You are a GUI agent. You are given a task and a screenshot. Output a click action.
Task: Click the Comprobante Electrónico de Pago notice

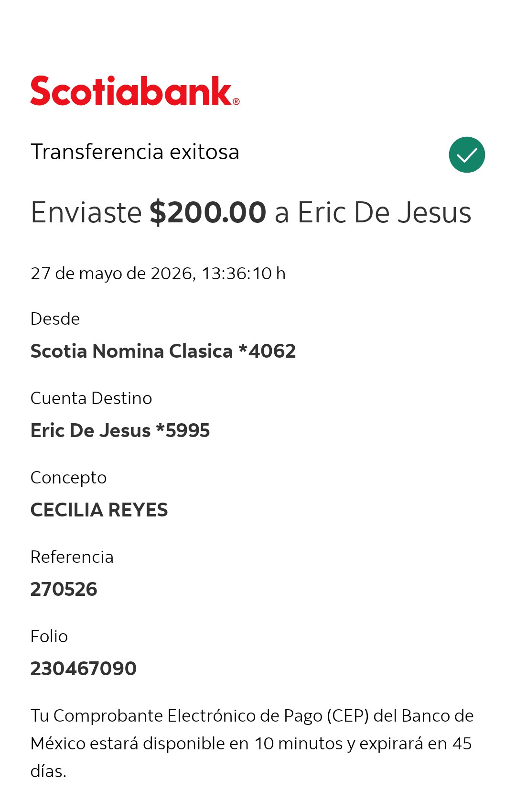tap(252, 744)
